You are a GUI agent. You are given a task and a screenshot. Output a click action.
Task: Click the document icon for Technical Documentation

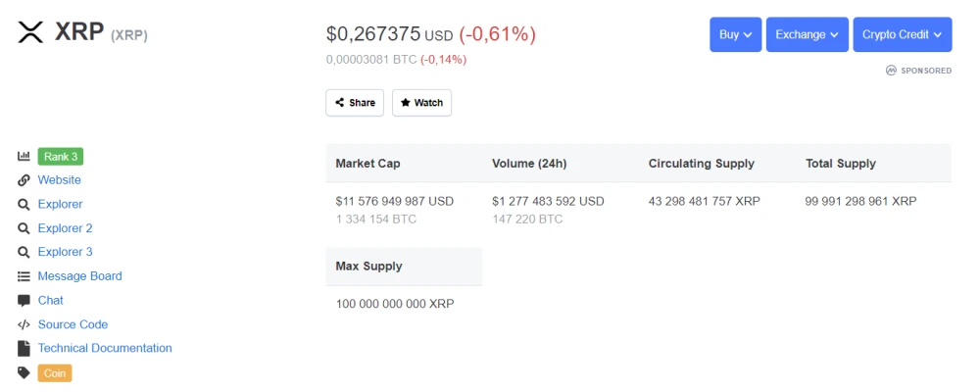(24, 348)
